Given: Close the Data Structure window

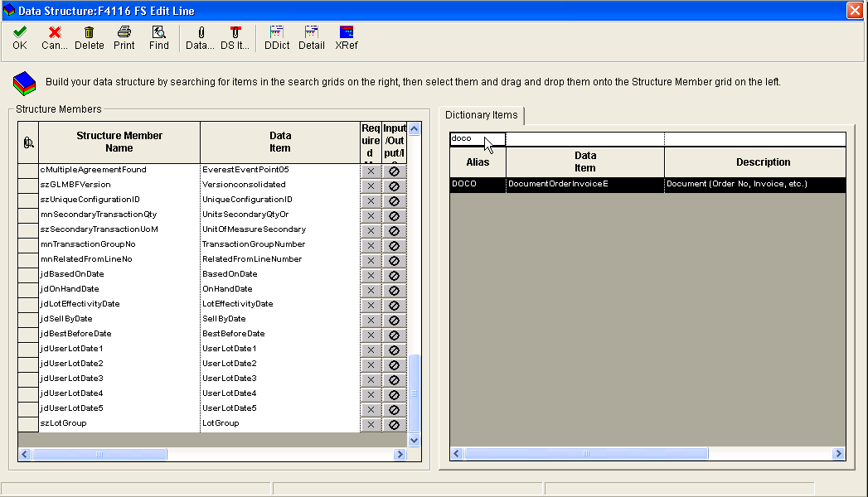Looking at the screenshot, I should click(855, 11).
